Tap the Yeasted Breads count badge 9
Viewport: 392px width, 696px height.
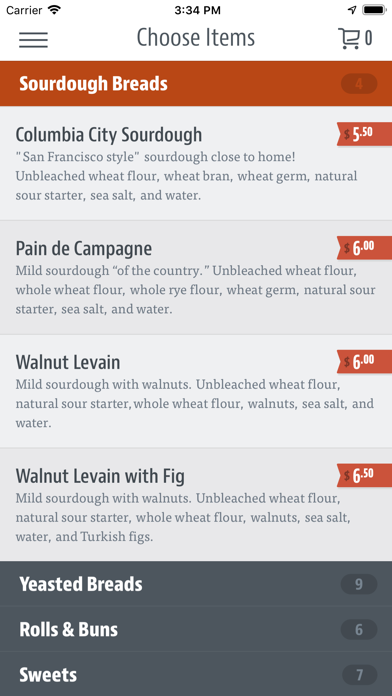click(359, 584)
